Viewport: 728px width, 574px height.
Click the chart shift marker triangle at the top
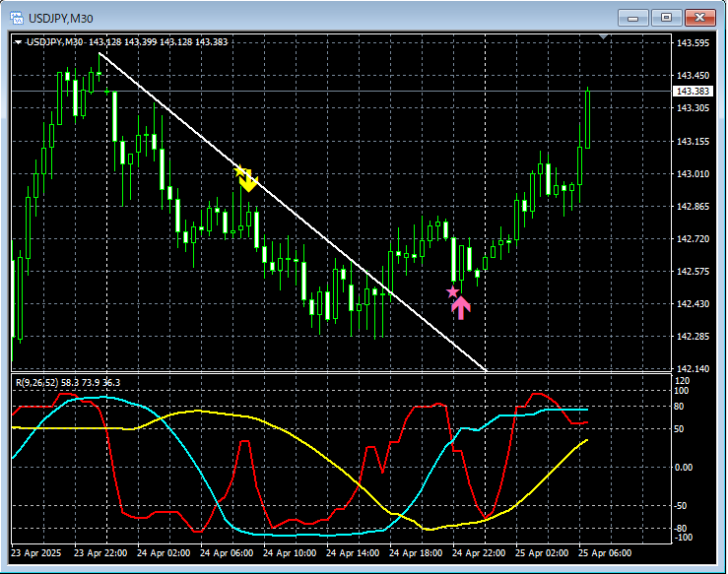(603, 36)
